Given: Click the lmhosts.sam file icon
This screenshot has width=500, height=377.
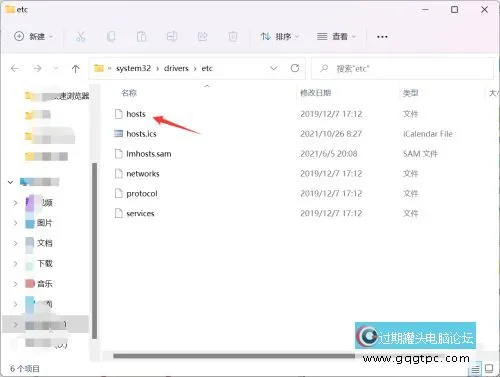Looking at the screenshot, I should [x=118, y=154].
